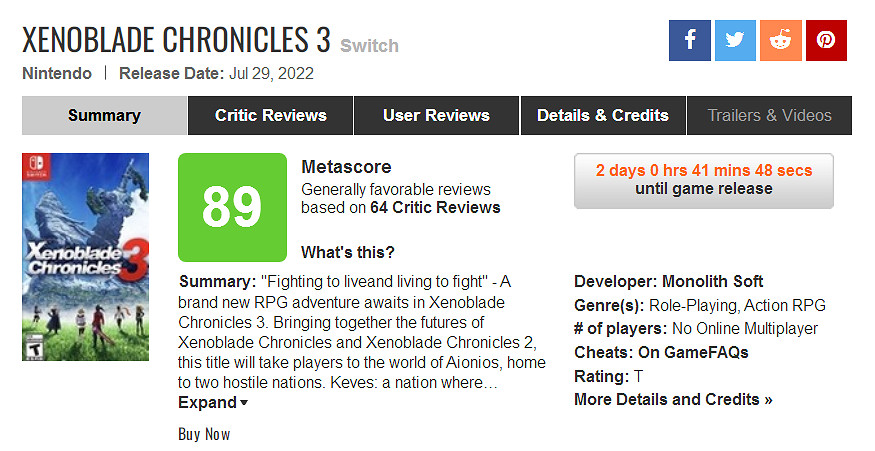The image size is (875, 451).
Task: Open the What's this? explanation
Action: coord(347,252)
